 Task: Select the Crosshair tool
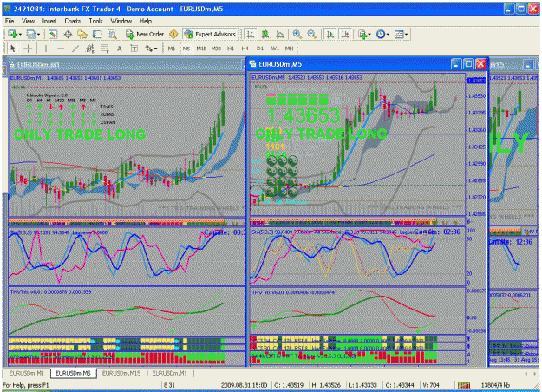click(28, 49)
